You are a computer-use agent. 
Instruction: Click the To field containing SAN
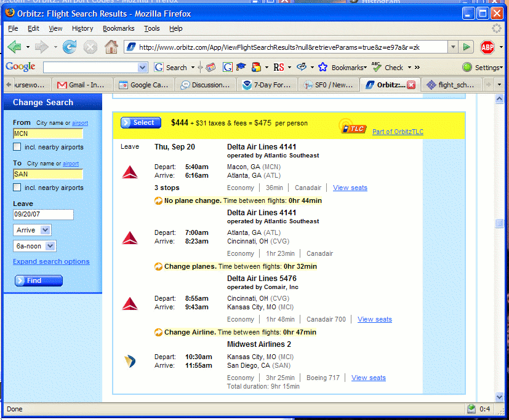[x=48, y=174]
